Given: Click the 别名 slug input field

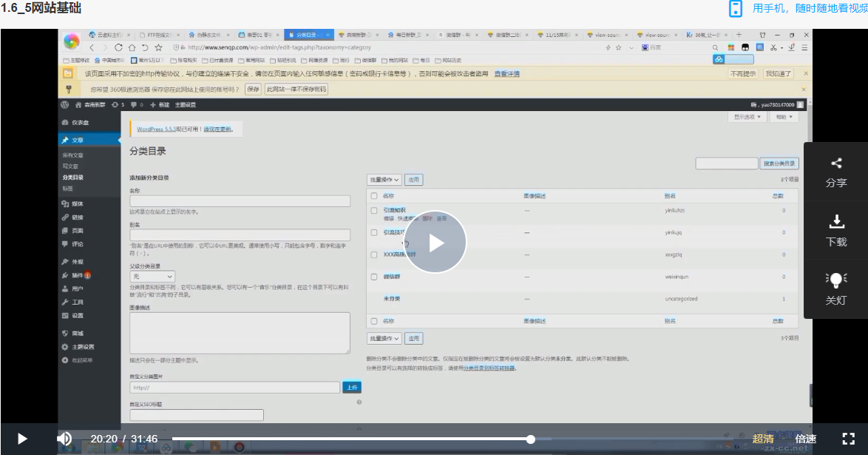Looking at the screenshot, I should [240, 235].
